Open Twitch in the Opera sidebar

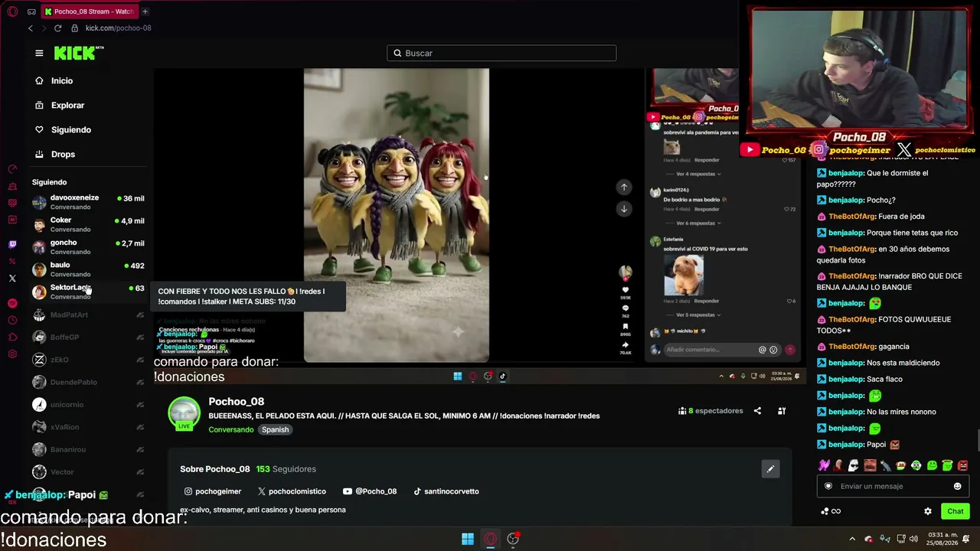coord(12,245)
